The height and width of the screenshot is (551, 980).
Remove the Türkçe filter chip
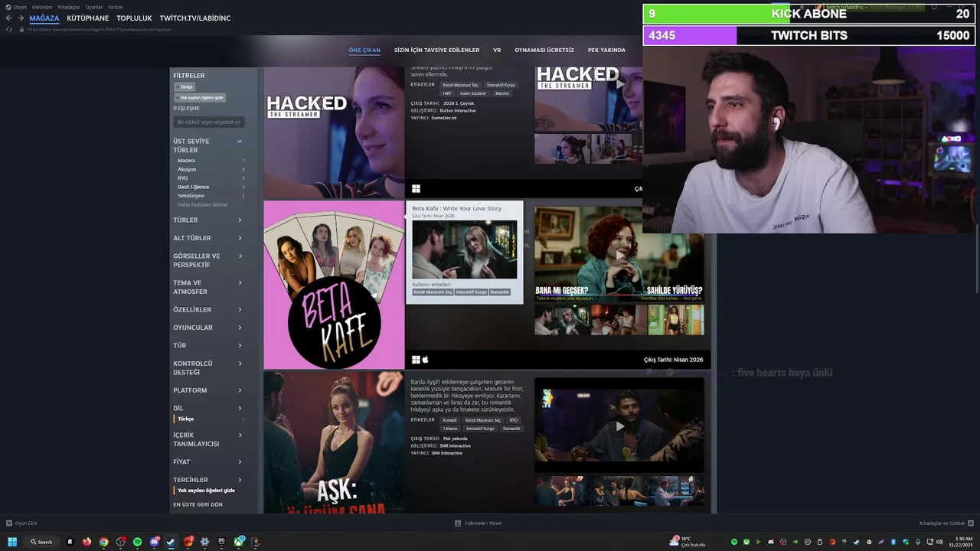(x=185, y=86)
